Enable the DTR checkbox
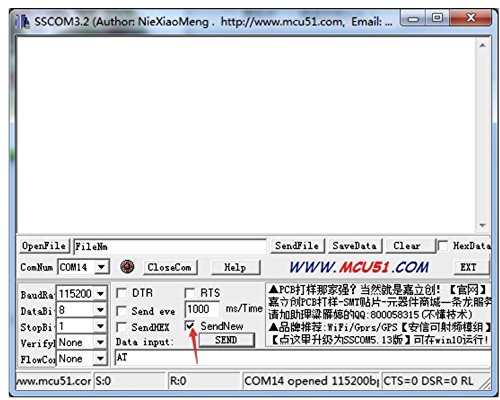 (121, 293)
